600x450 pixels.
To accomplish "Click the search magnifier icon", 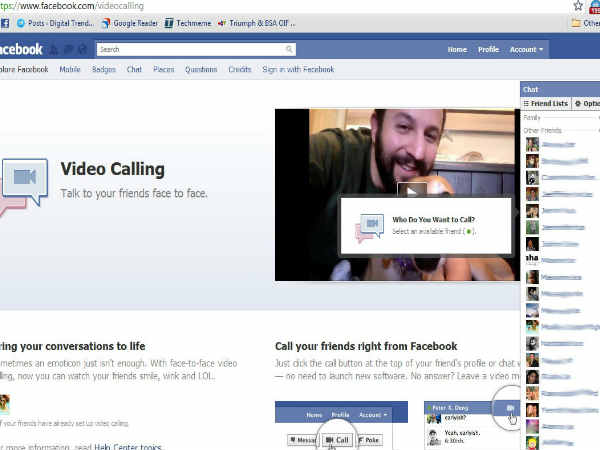I will (x=290, y=49).
